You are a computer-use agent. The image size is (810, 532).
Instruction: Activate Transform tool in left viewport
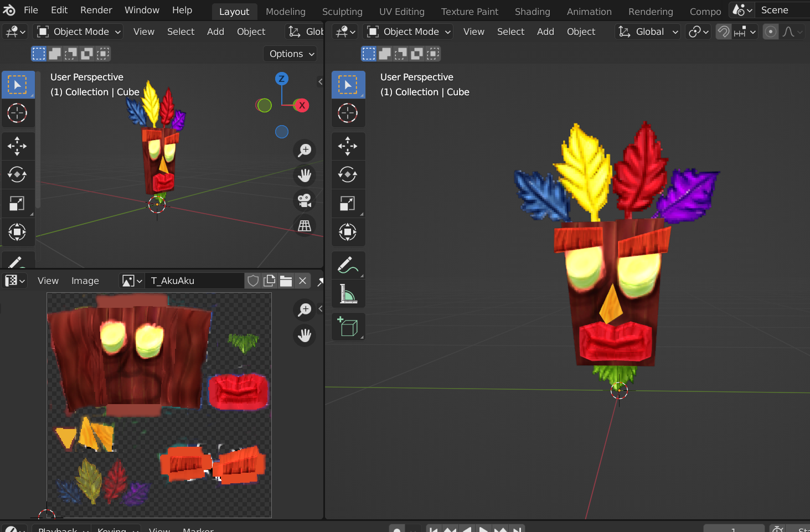pyautogui.click(x=17, y=232)
